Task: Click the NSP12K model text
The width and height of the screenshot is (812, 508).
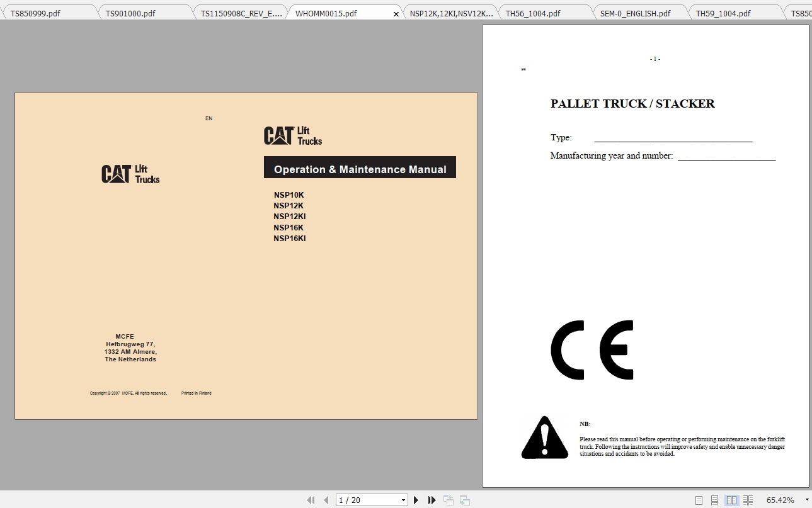Action: pos(289,206)
